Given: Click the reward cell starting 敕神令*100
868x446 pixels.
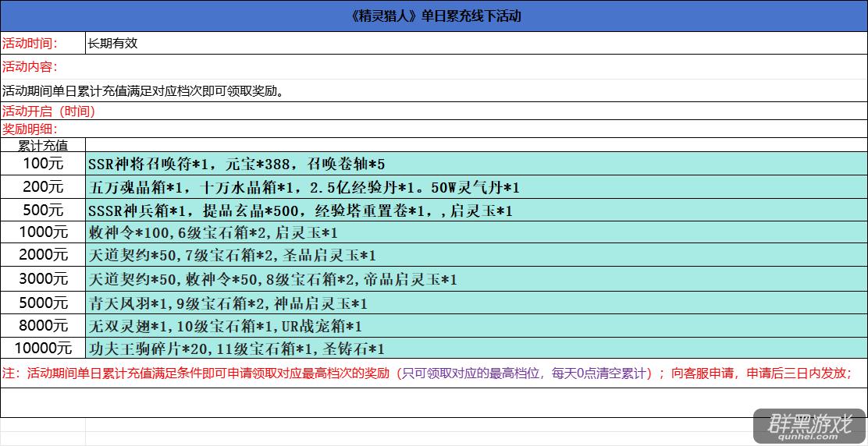Looking at the screenshot, I should [x=476, y=232].
